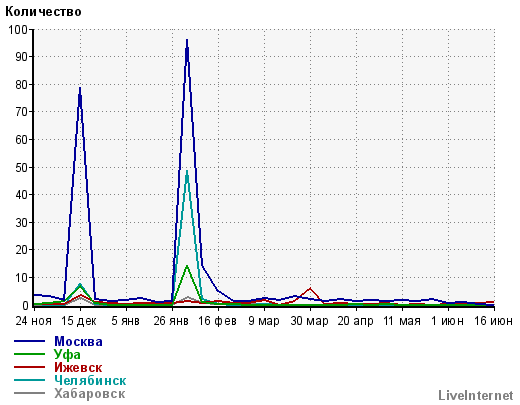This screenshot has height=405, width=520.
Task: Click the 26 янв axis date label
Action: 171,321
